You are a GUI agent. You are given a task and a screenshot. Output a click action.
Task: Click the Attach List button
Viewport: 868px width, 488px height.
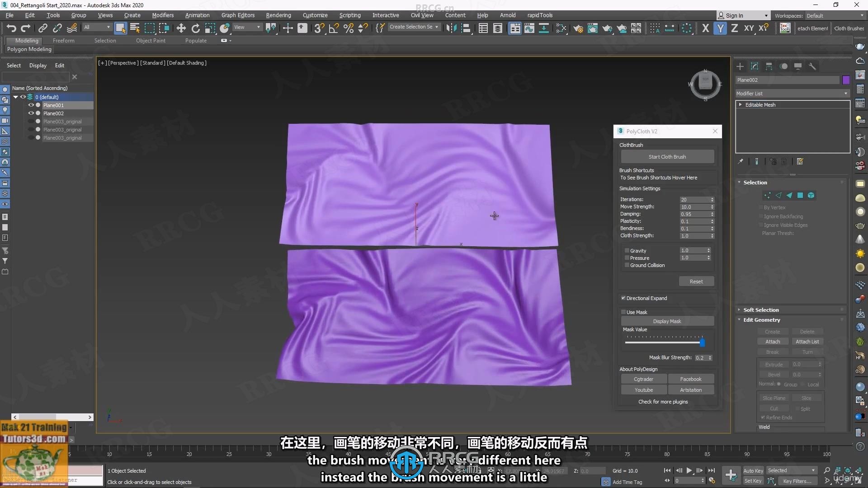(807, 342)
